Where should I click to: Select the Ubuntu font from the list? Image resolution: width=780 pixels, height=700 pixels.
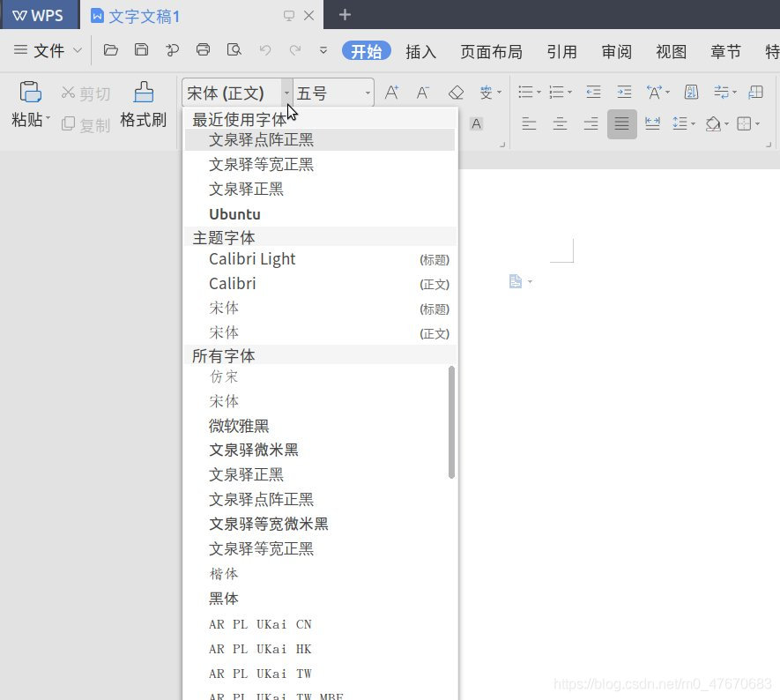tap(234, 213)
